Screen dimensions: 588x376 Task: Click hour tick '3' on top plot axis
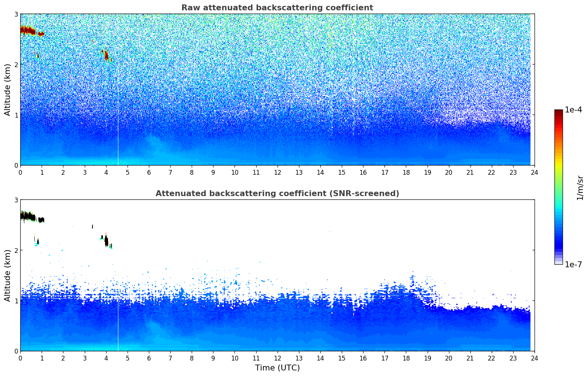coord(85,172)
